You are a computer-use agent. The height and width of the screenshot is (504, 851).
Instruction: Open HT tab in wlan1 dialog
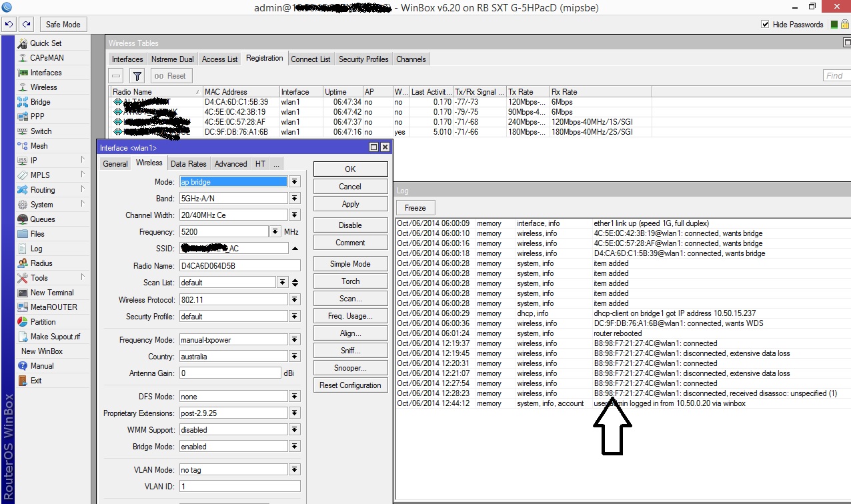coord(260,164)
